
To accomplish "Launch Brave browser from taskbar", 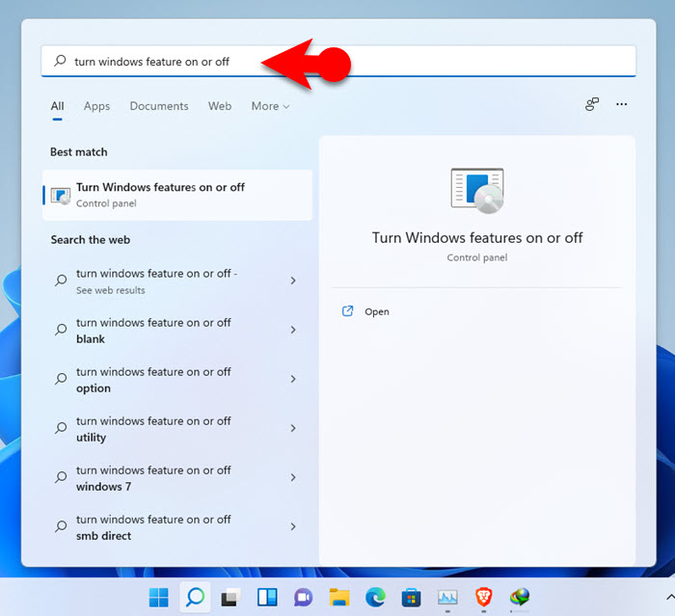I will [x=484, y=598].
